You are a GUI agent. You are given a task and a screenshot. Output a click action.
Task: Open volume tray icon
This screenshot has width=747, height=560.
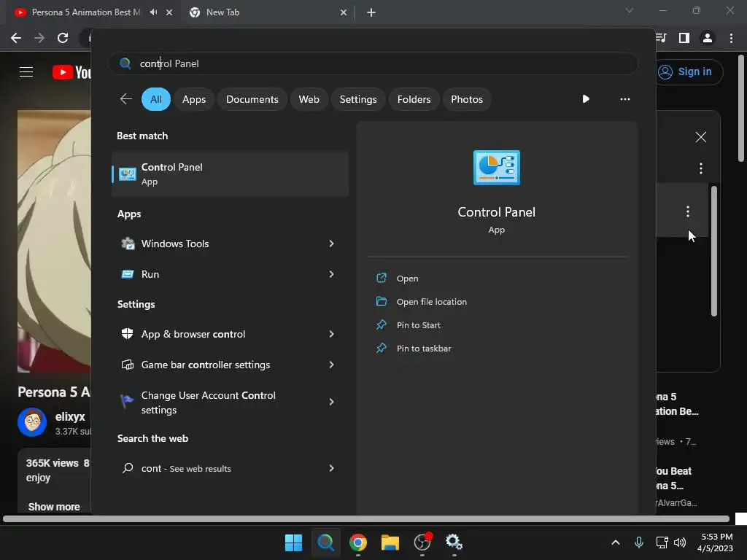[x=680, y=542]
